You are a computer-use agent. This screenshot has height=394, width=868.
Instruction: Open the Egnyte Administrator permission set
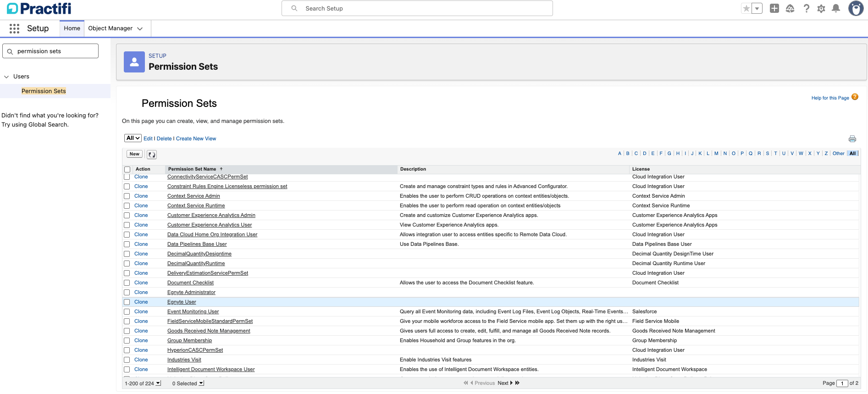[191, 293]
